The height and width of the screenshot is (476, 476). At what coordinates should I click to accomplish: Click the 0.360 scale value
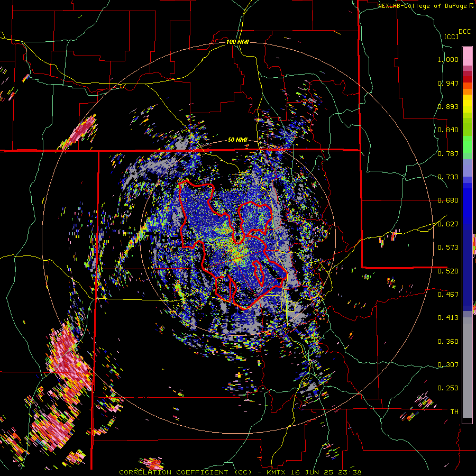[448, 342]
